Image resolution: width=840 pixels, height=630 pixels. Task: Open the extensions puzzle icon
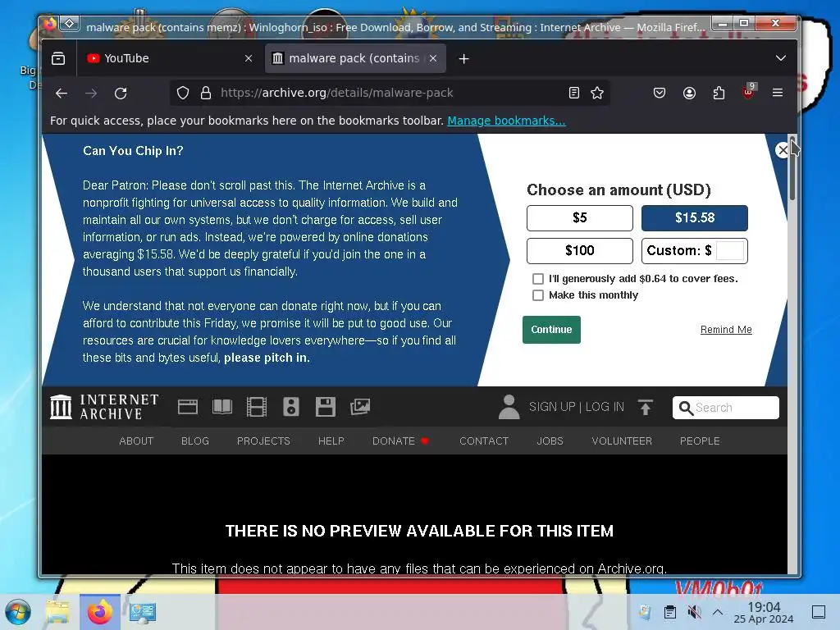(719, 94)
